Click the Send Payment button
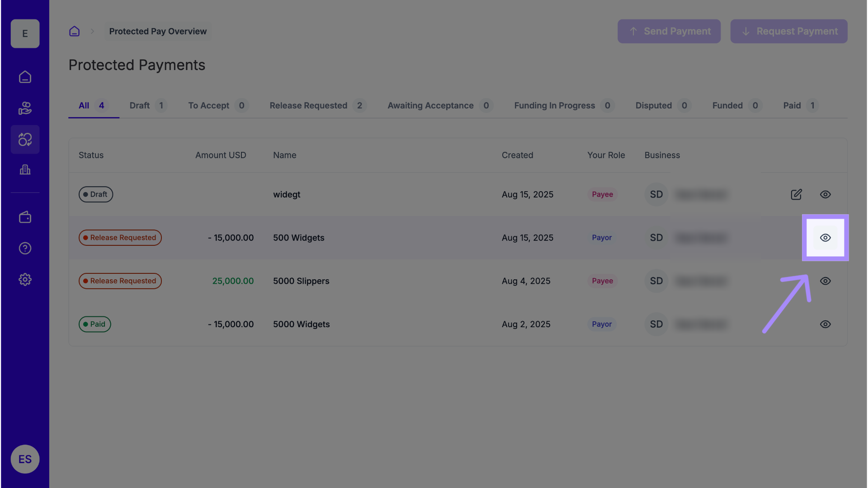868x488 pixels. [669, 31]
